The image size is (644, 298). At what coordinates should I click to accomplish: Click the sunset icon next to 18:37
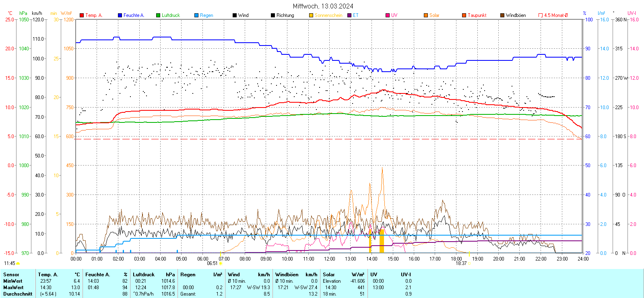[x=469, y=263]
